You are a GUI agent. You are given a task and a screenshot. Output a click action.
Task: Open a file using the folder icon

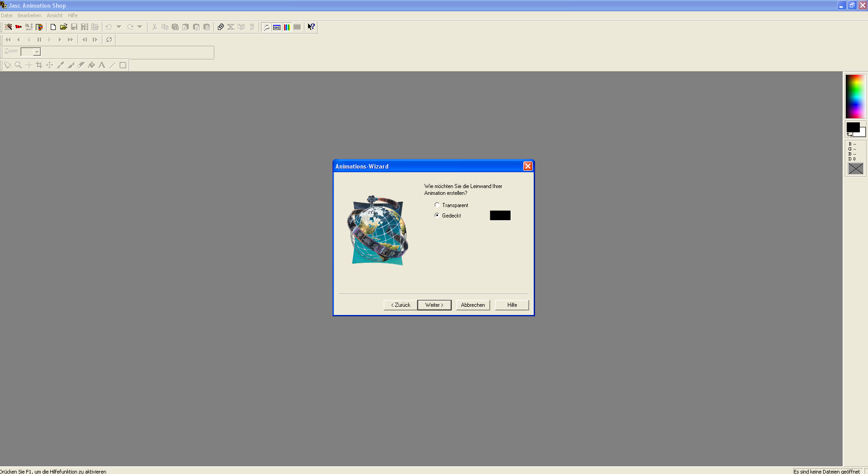(x=63, y=27)
